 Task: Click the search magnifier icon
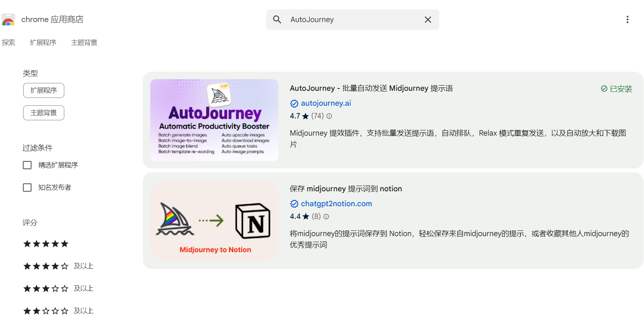click(277, 19)
